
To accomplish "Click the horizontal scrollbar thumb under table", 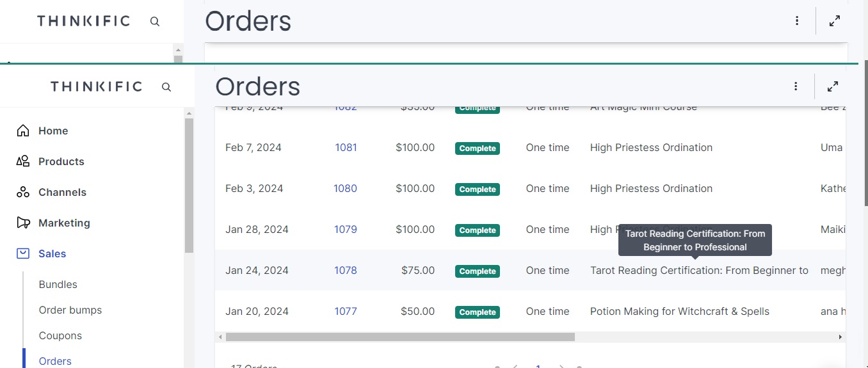I will click(400, 337).
